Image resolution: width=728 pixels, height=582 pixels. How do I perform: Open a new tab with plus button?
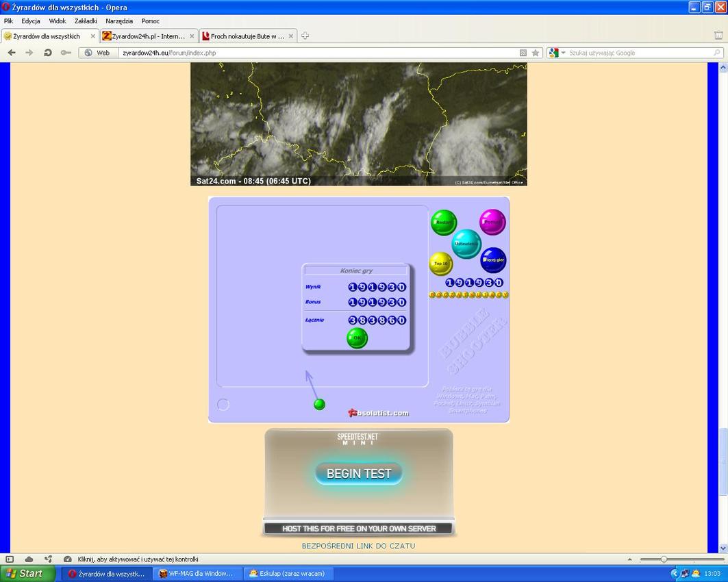305,36
